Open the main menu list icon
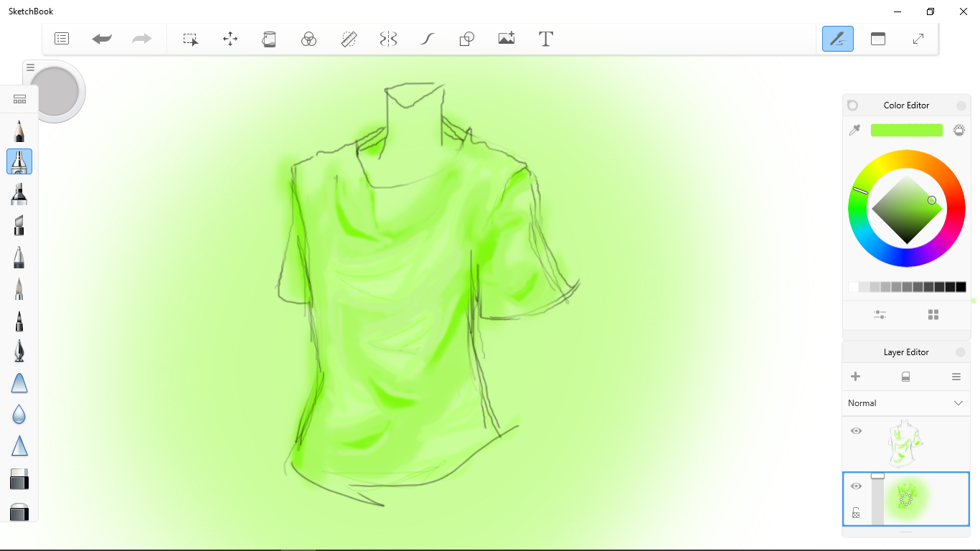This screenshot has width=980, height=551. coord(62,39)
